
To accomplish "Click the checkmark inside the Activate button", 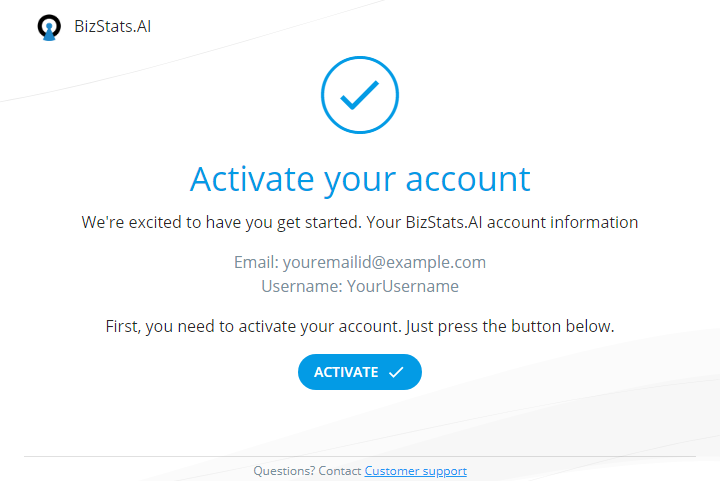I will click(x=396, y=372).
